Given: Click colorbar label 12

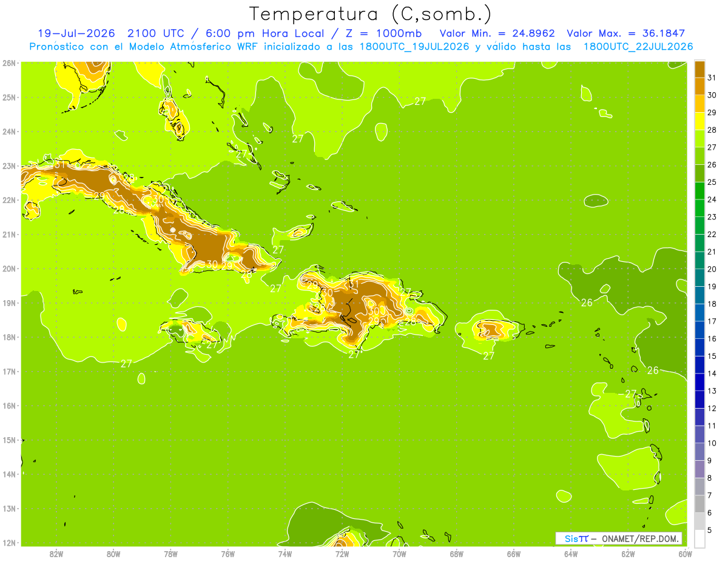Looking at the screenshot, I should (x=712, y=408).
